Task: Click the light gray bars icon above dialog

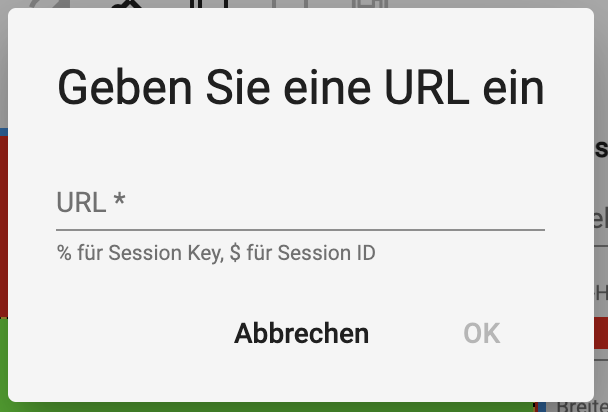Action: click(290, 3)
